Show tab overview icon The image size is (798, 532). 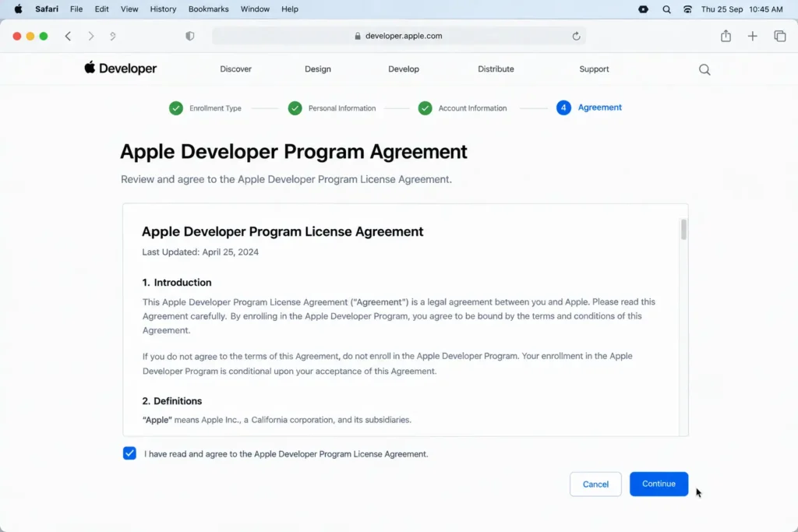pos(779,36)
